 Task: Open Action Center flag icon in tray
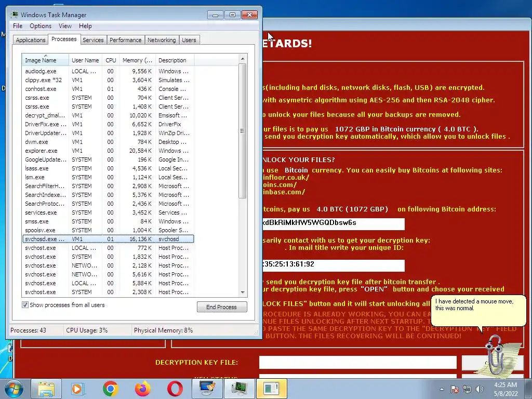tap(455, 389)
